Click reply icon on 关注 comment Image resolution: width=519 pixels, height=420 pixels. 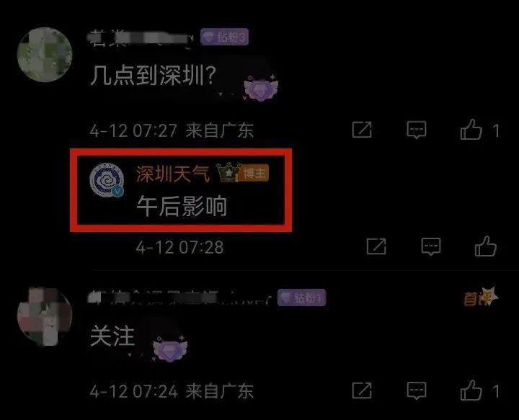click(417, 390)
